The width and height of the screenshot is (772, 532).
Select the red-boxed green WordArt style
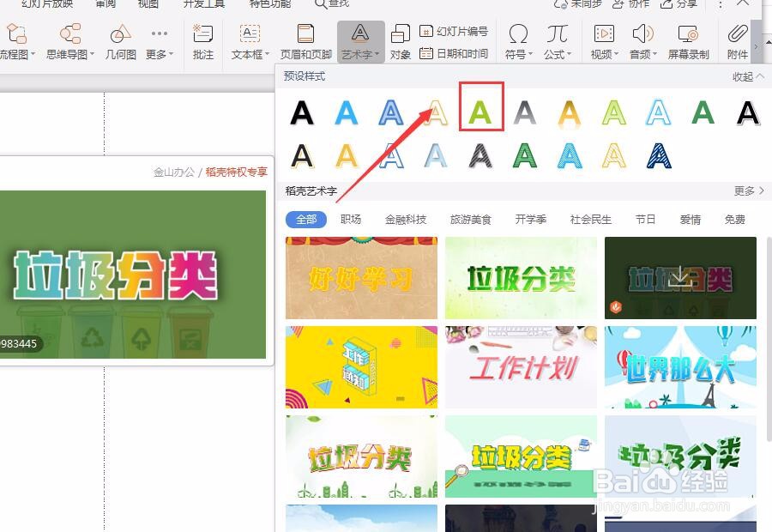pyautogui.click(x=480, y=111)
